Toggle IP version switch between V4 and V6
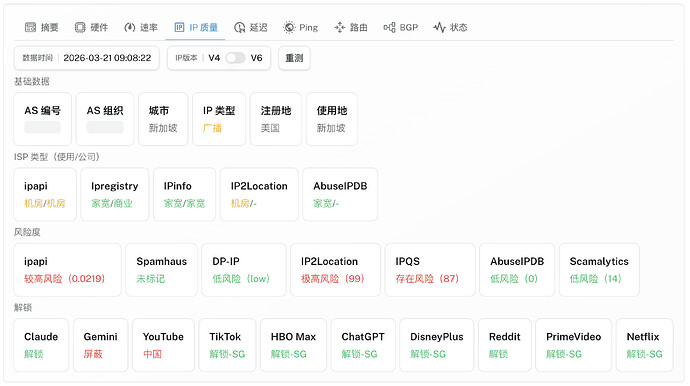The width and height of the screenshot is (690, 386). (235, 58)
